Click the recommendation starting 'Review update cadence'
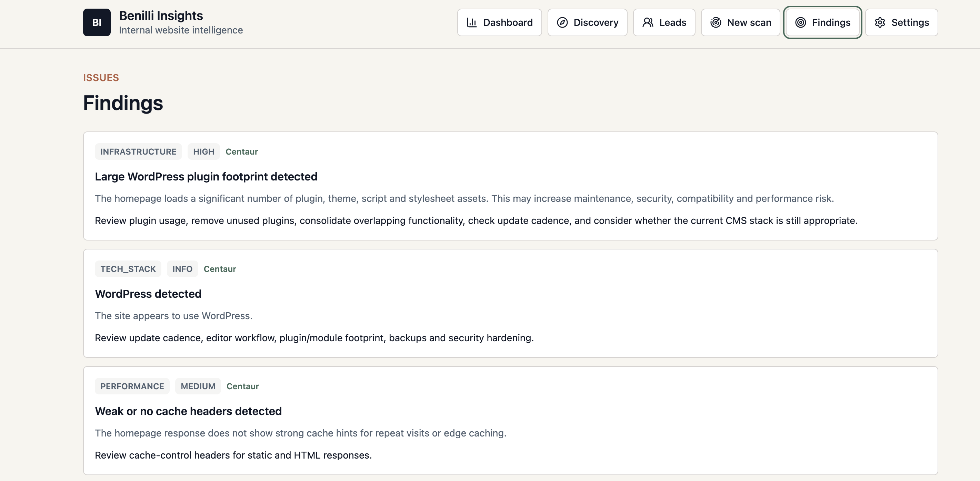Screen dimensions: 980x481 point(314,337)
